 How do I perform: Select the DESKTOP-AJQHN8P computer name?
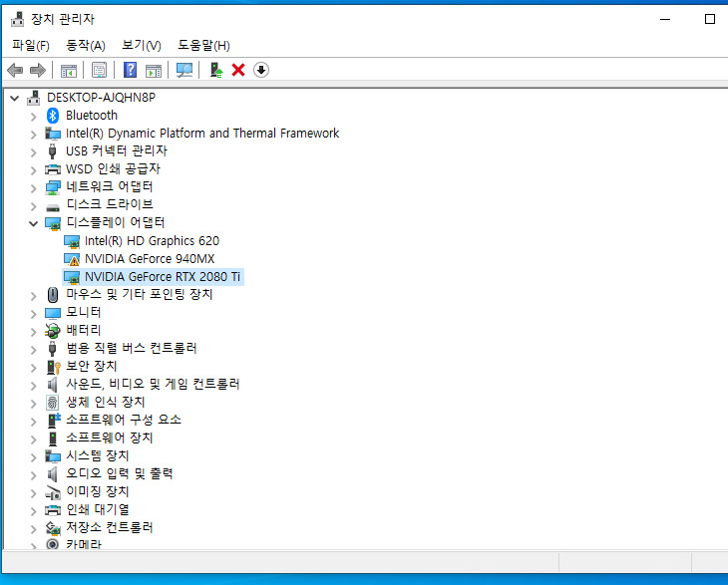coord(101,98)
